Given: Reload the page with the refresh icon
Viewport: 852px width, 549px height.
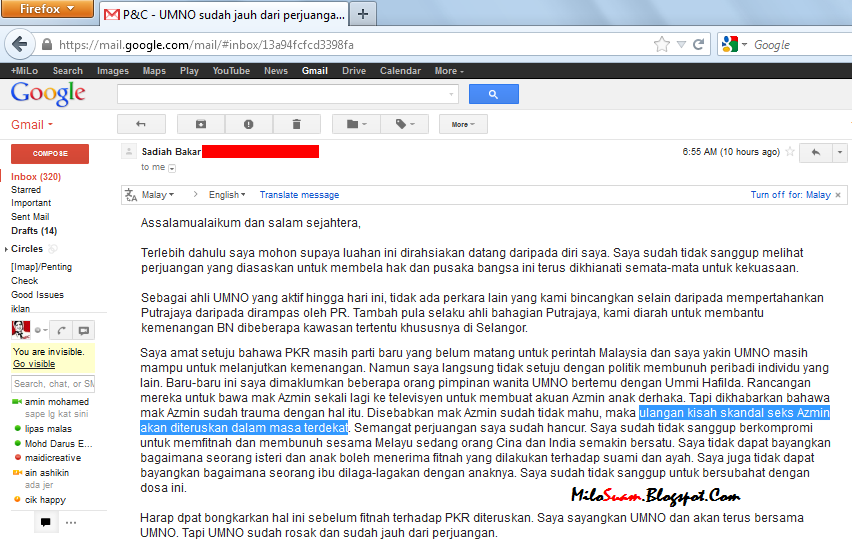Looking at the screenshot, I should [699, 45].
